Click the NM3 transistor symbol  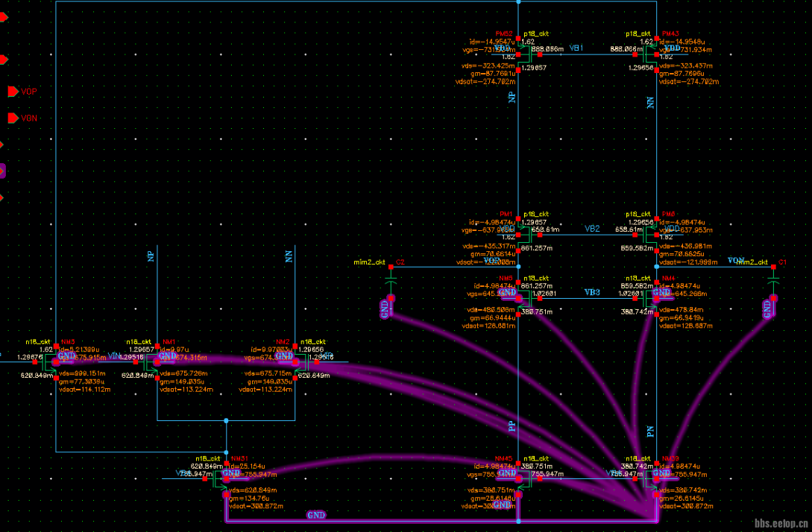(52, 363)
